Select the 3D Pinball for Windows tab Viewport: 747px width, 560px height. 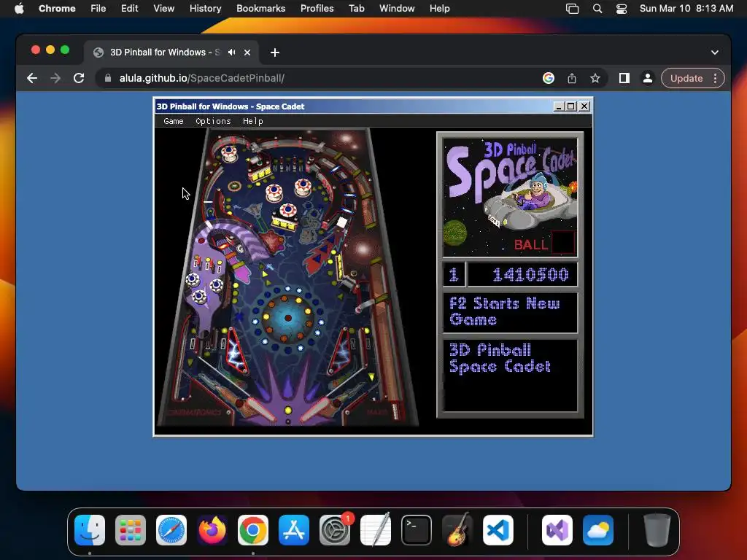(164, 52)
